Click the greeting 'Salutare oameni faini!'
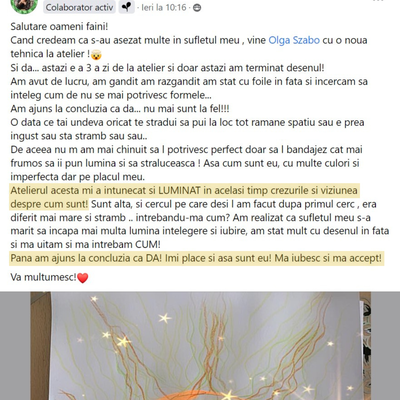 click(59, 27)
